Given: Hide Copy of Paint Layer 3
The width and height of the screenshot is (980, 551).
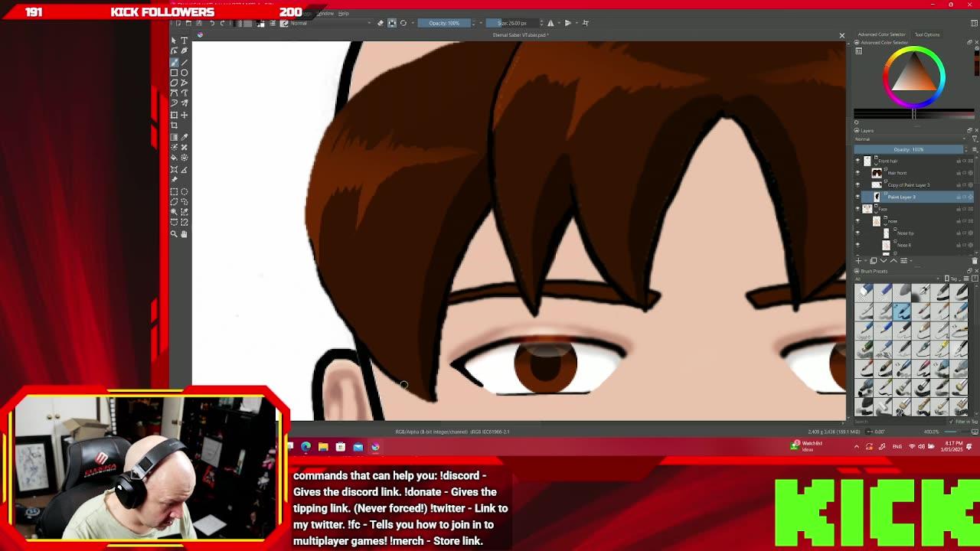Looking at the screenshot, I should tap(857, 184).
